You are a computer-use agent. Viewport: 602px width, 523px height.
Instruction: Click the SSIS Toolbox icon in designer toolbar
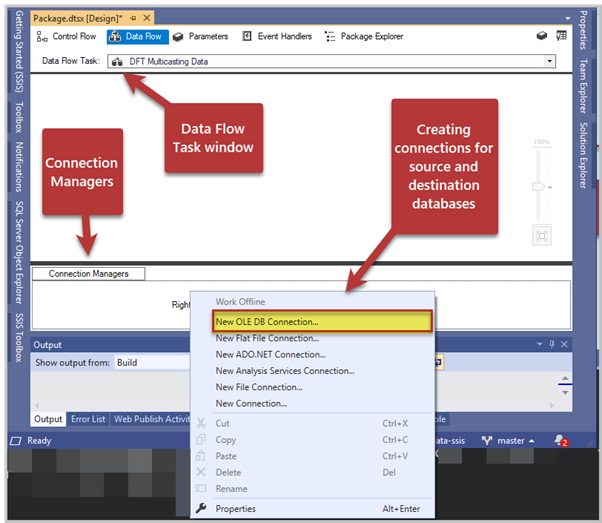point(541,36)
